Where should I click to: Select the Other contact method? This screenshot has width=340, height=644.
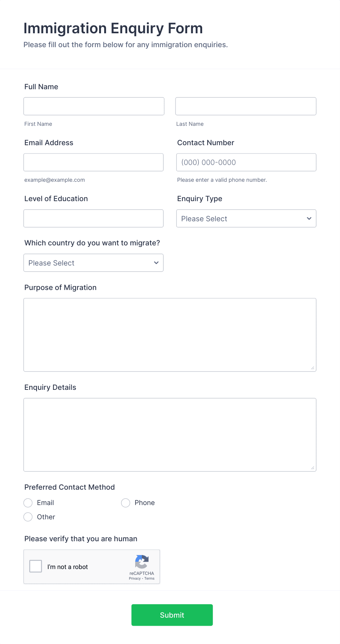pyautogui.click(x=28, y=517)
